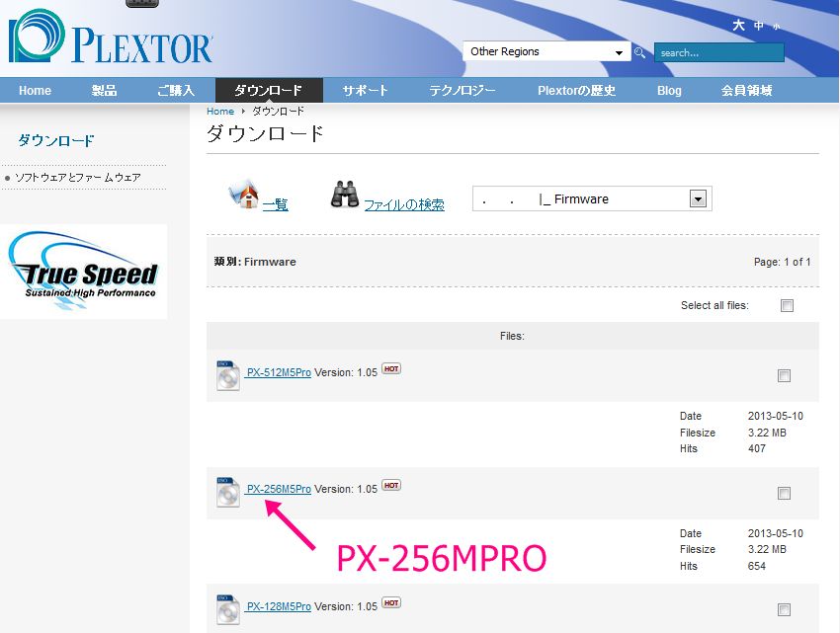Tick the PX-128M5Pro file checkbox
Screen dimensions: 840x633
tap(784, 610)
